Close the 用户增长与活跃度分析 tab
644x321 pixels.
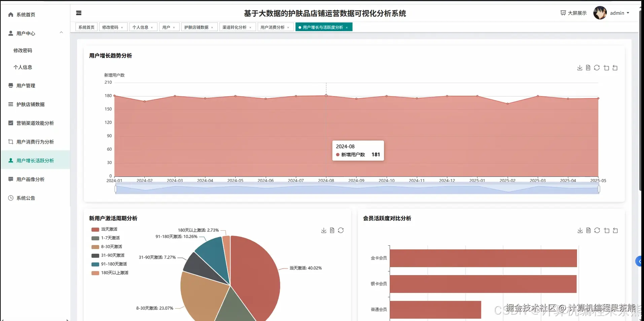click(347, 28)
